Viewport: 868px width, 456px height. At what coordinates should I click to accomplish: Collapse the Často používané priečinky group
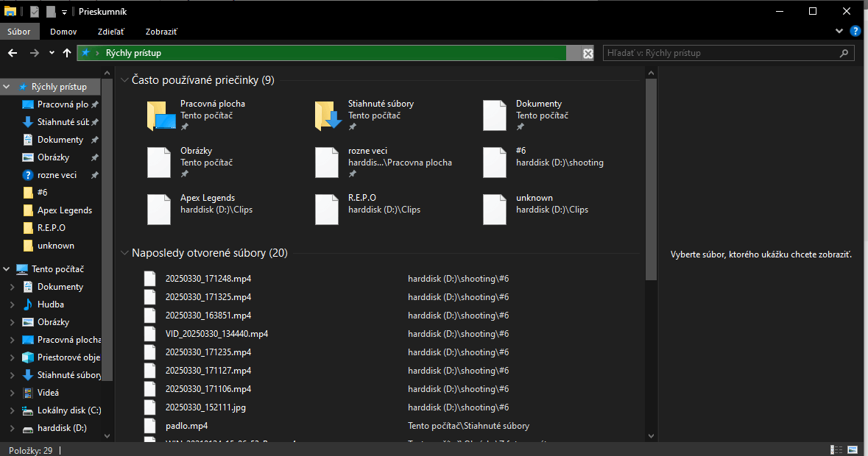[x=124, y=81]
